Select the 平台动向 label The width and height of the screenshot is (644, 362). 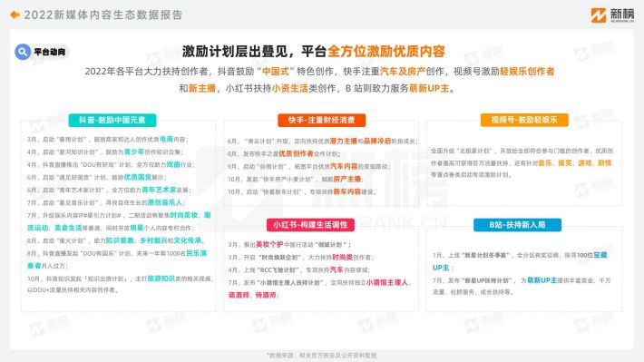tap(50, 52)
